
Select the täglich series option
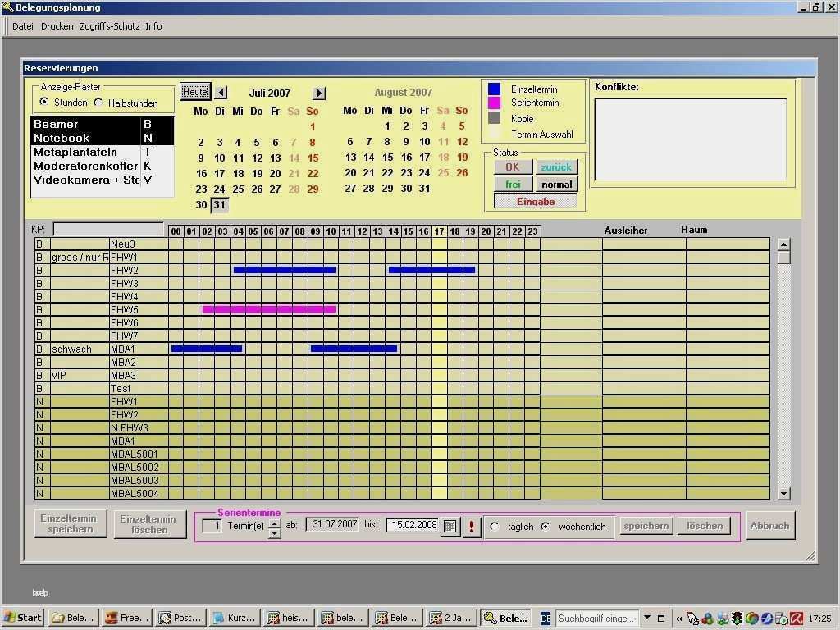coord(495,527)
